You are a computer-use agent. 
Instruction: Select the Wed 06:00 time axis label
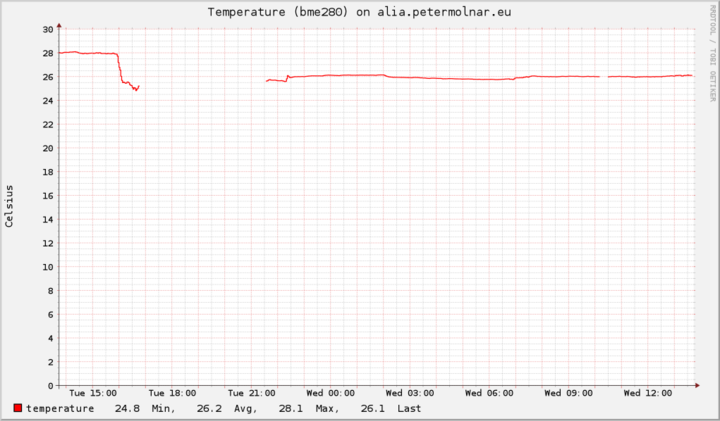coord(487,394)
